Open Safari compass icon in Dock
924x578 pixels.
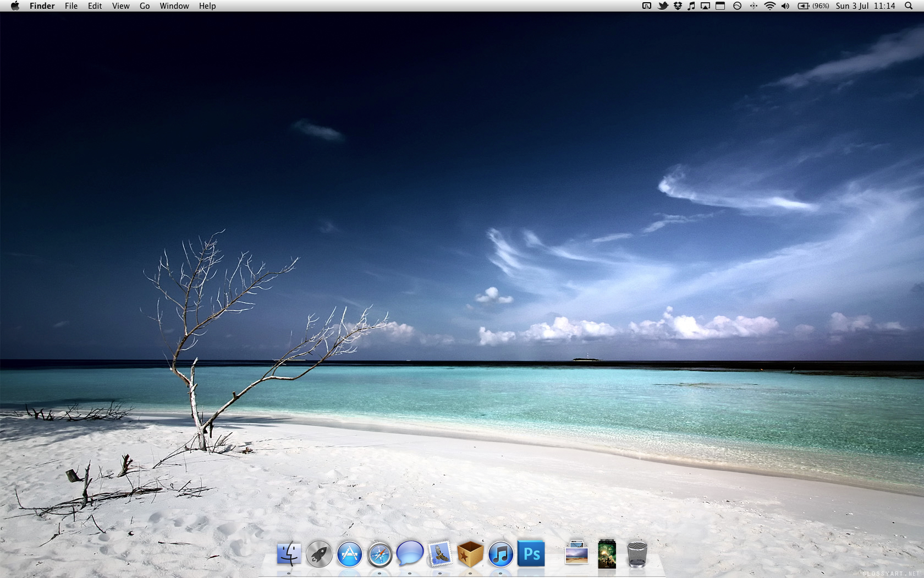pyautogui.click(x=380, y=554)
